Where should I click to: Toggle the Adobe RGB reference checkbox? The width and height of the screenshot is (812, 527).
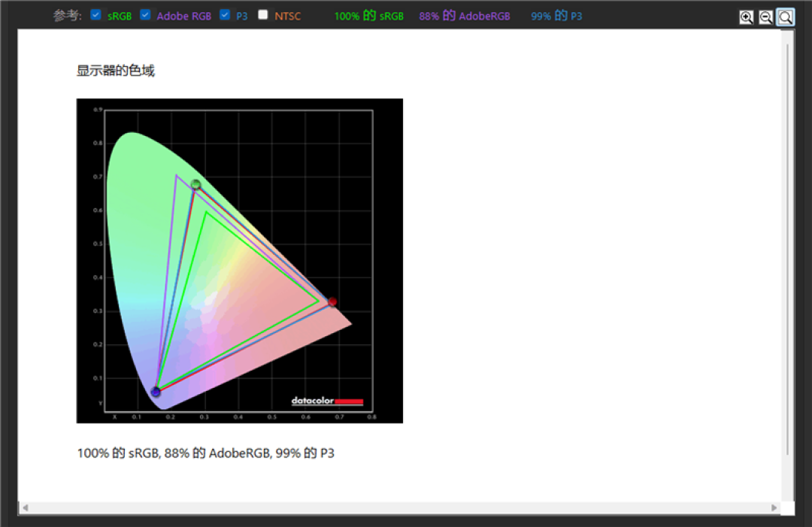coord(146,15)
